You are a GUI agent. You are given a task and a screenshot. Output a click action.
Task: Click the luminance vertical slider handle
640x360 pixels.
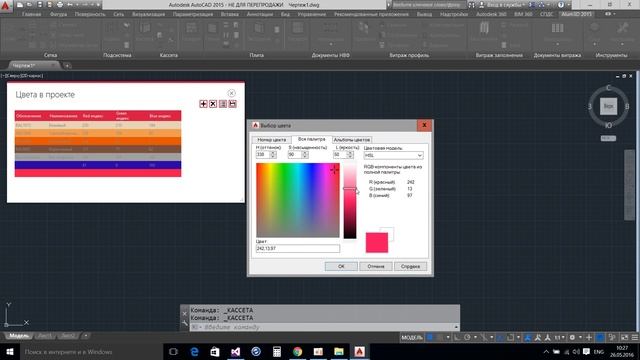(350, 189)
